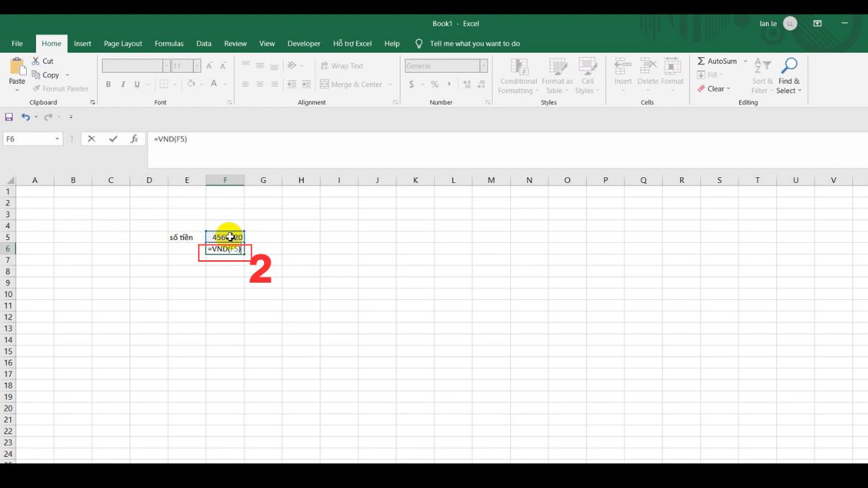
Task: Toggle underline formatting
Action: (x=136, y=84)
